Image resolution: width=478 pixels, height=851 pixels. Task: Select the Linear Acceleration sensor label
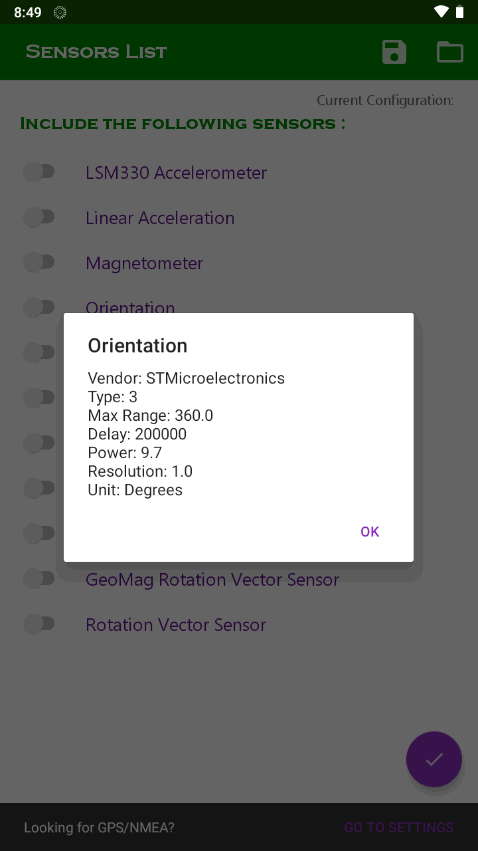pyautogui.click(x=160, y=218)
